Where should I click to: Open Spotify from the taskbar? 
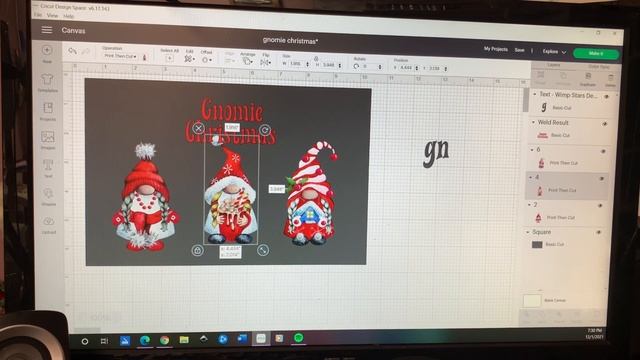coord(299,338)
